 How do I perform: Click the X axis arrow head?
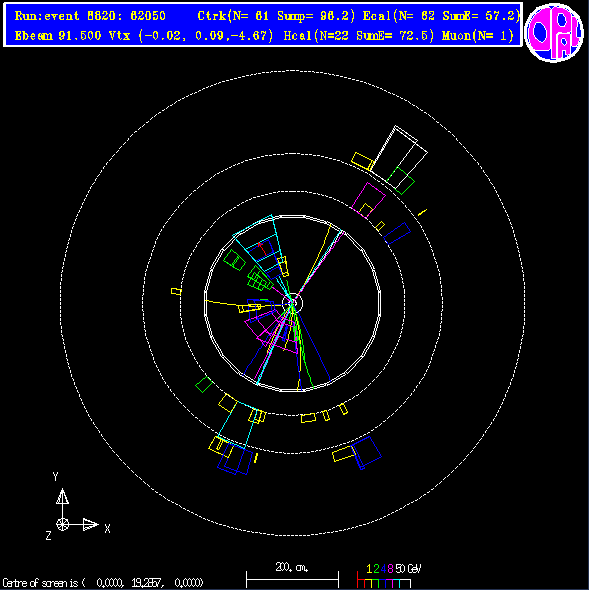(90, 524)
